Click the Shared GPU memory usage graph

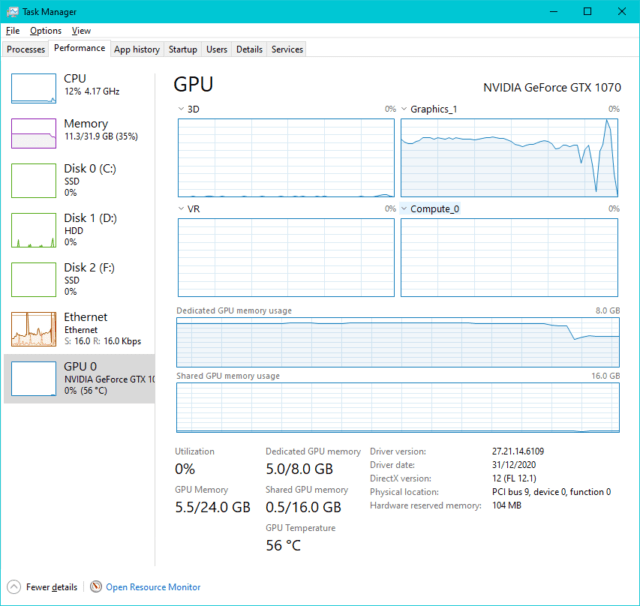tap(398, 408)
